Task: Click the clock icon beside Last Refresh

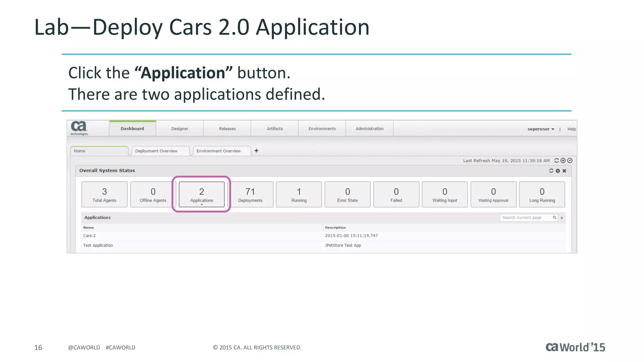Action: pyautogui.click(x=570, y=161)
